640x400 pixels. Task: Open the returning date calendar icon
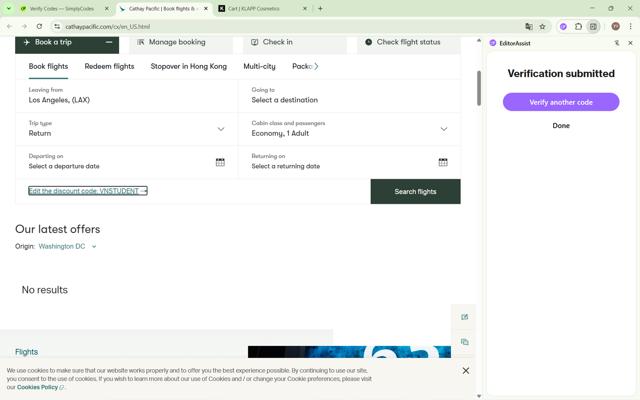point(443,162)
